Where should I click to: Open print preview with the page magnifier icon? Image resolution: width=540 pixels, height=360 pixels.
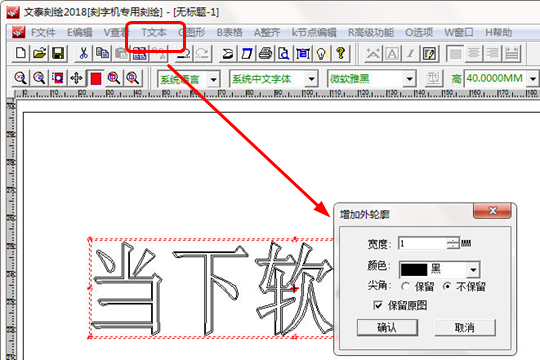[x=284, y=53]
